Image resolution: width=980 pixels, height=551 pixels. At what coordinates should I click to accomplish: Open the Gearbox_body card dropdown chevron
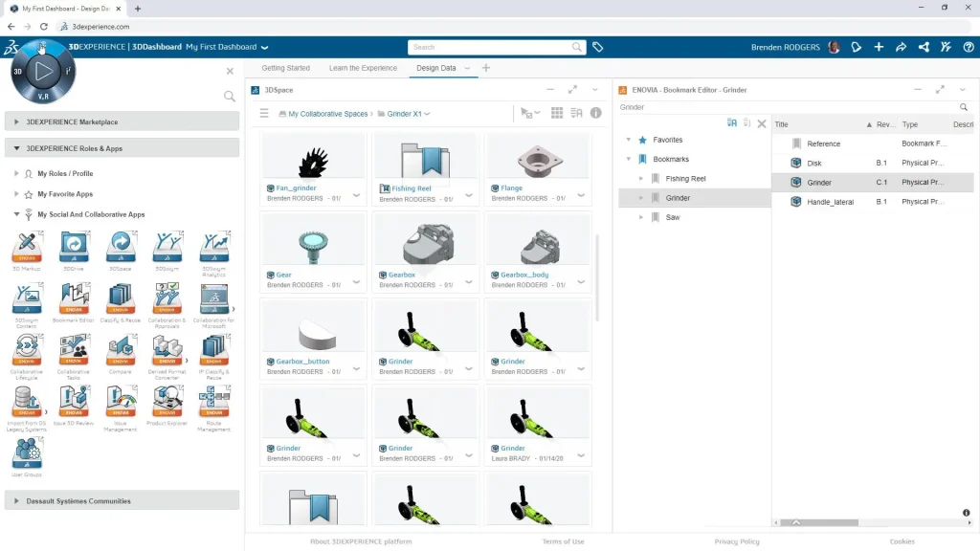click(581, 282)
